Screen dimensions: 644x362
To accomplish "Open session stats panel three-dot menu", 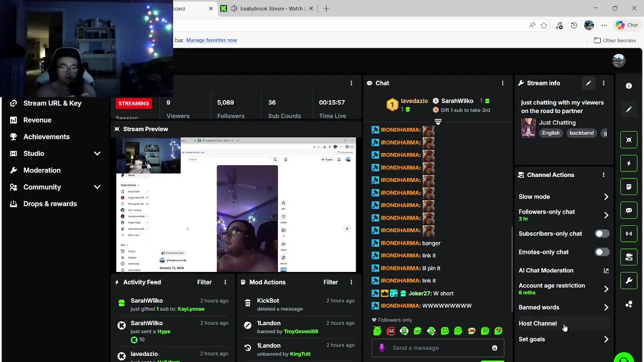I will coord(352,83).
